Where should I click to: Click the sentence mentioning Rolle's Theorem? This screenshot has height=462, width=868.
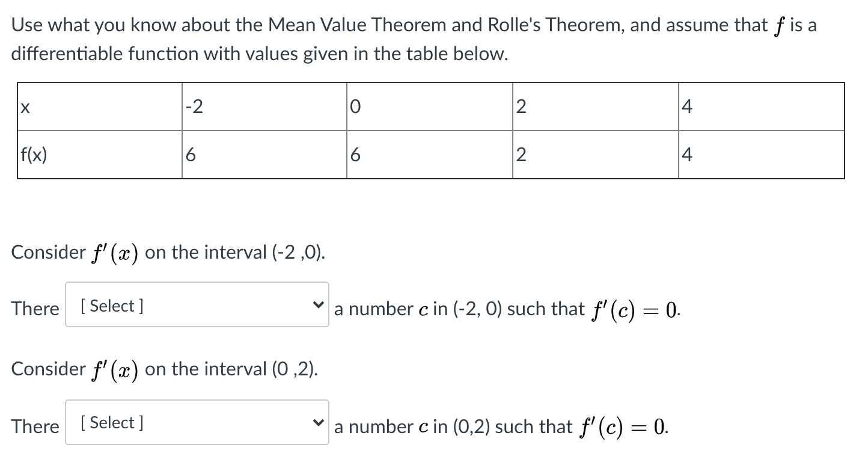click(x=414, y=24)
